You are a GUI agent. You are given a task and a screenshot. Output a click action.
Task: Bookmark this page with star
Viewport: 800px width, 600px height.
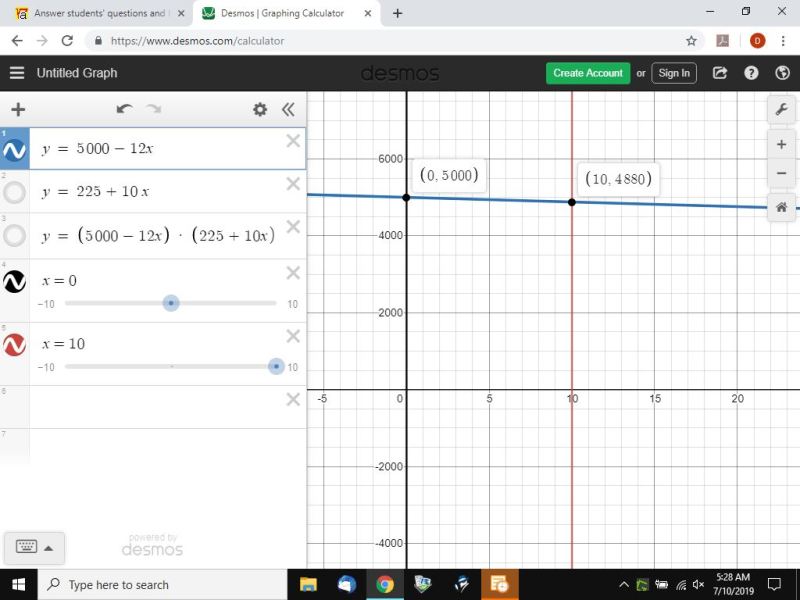click(691, 41)
